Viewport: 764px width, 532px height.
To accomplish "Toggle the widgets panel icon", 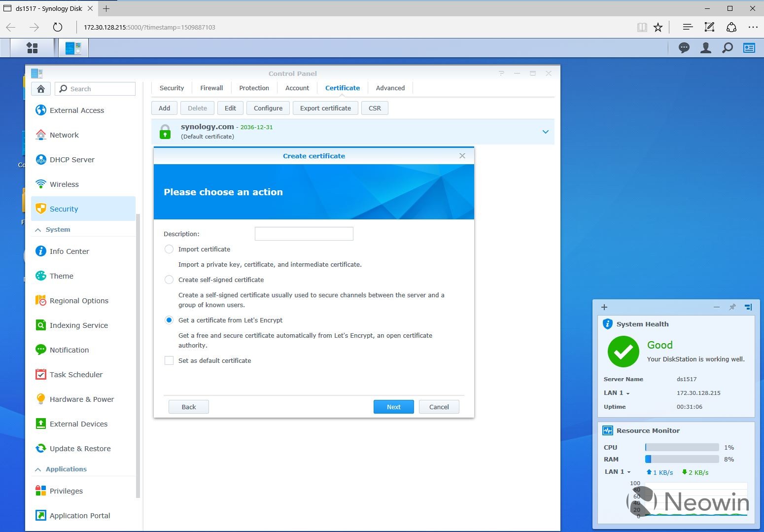I will pyautogui.click(x=749, y=48).
